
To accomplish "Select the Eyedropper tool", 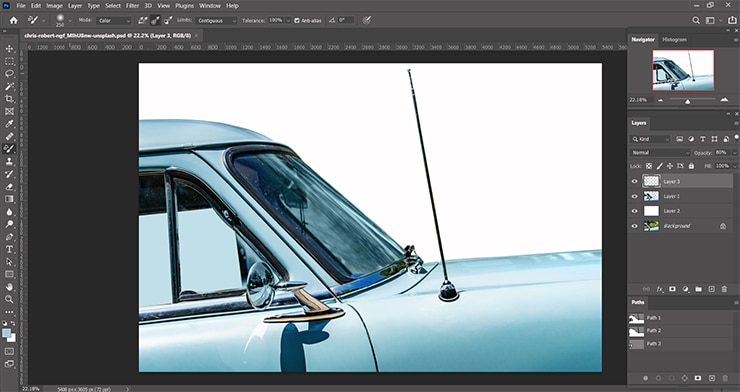I will point(9,124).
